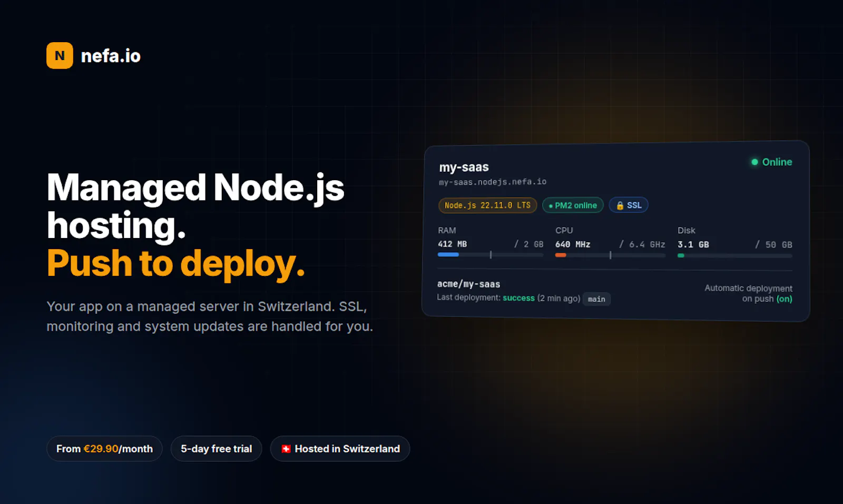Click the 3.1 GB disk value
The height and width of the screenshot is (504, 843).
693,244
